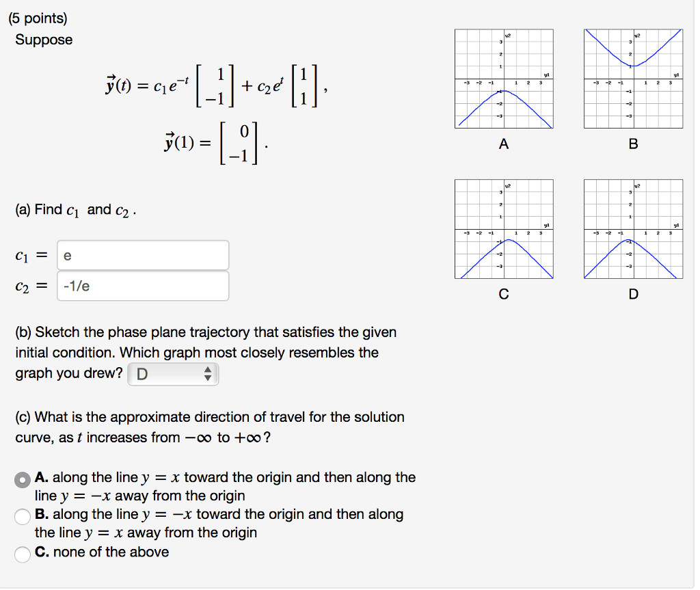
Task: Click phase plane graph D thumbnail
Action: tap(633, 229)
